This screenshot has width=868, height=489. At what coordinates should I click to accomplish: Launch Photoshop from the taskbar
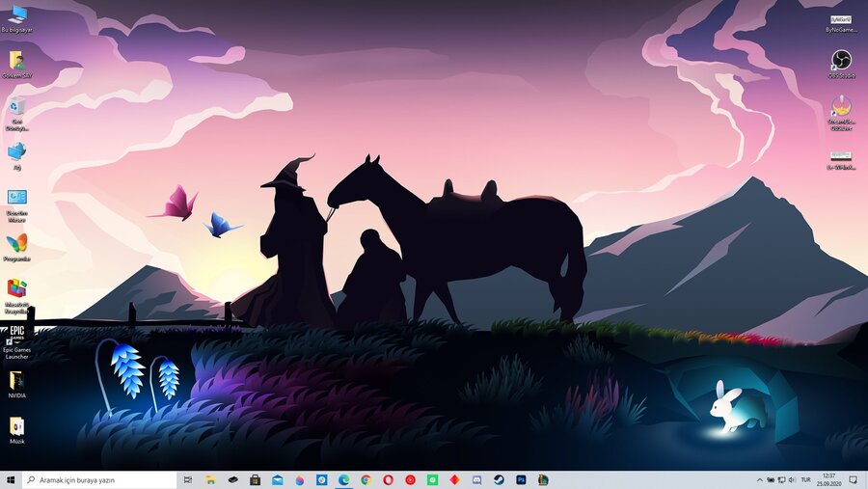[521, 479]
